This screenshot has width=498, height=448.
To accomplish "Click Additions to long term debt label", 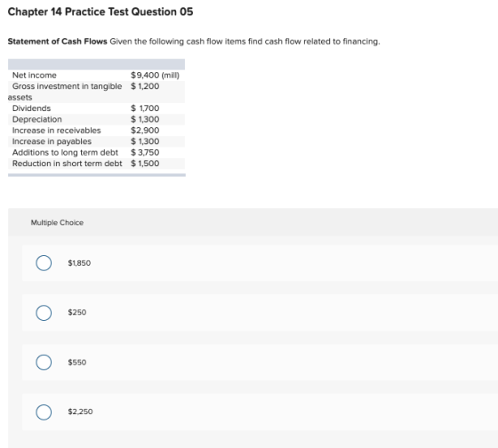I will coord(65,152).
